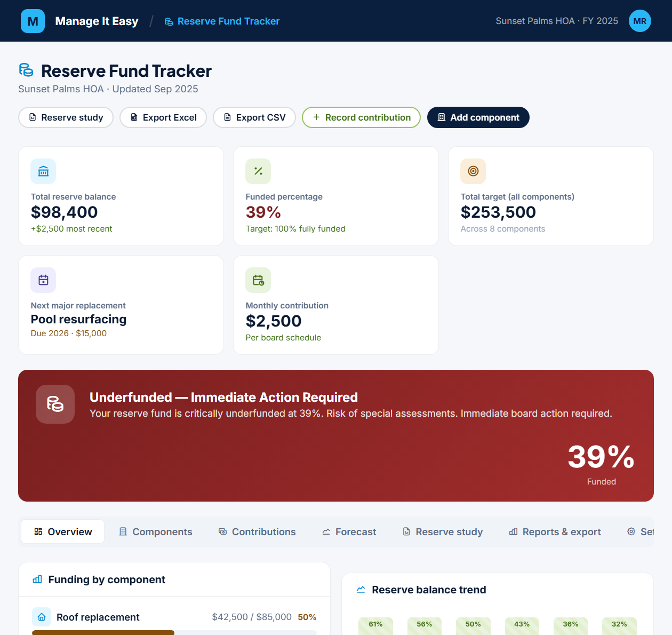Open the Contributions tab
The width and height of the screenshot is (672, 635).
[x=257, y=531]
